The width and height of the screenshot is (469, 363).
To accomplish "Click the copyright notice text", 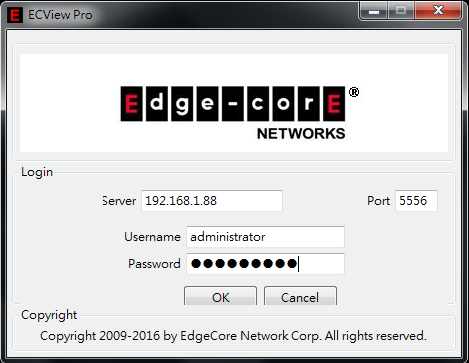I will click(x=233, y=336).
